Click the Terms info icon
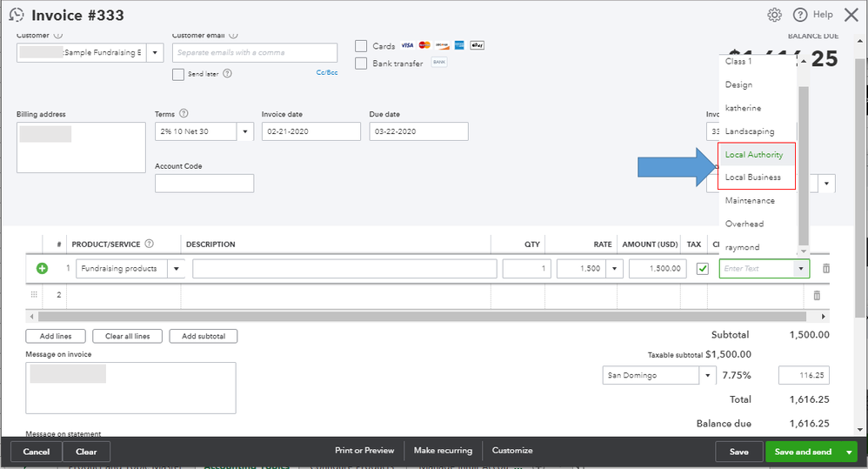Viewport: 868px width, 469px height. (184, 113)
